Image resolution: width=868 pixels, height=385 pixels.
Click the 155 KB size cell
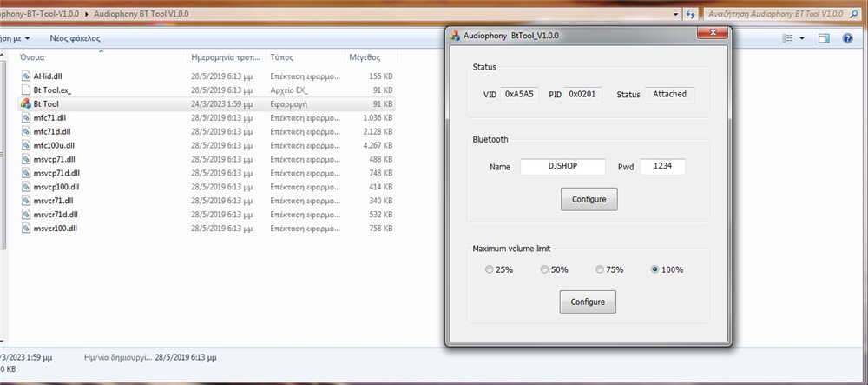click(x=381, y=76)
